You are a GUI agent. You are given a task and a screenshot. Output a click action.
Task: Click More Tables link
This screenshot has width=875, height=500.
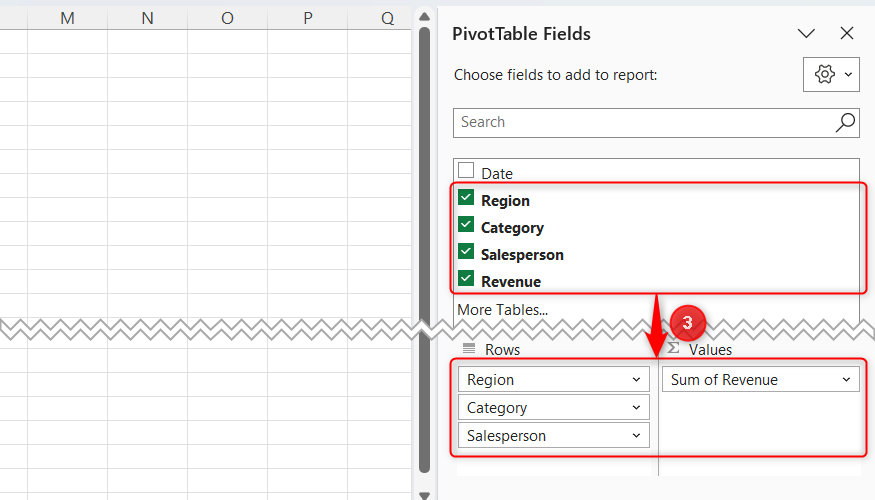tap(502, 310)
